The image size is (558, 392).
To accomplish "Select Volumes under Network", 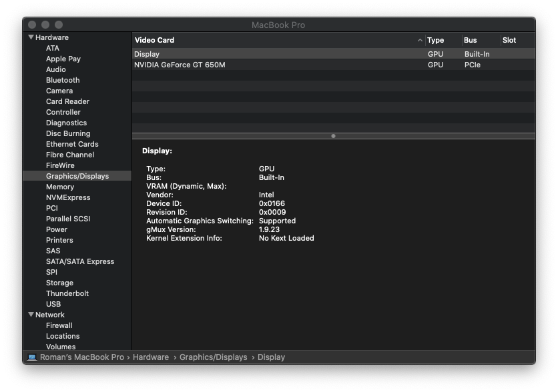I will (x=61, y=347).
